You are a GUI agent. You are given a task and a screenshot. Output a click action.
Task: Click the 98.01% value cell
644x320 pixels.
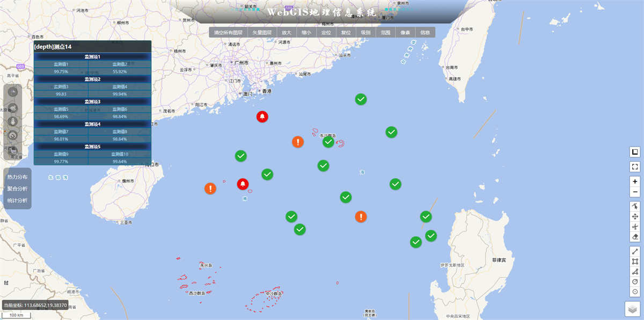(61, 139)
